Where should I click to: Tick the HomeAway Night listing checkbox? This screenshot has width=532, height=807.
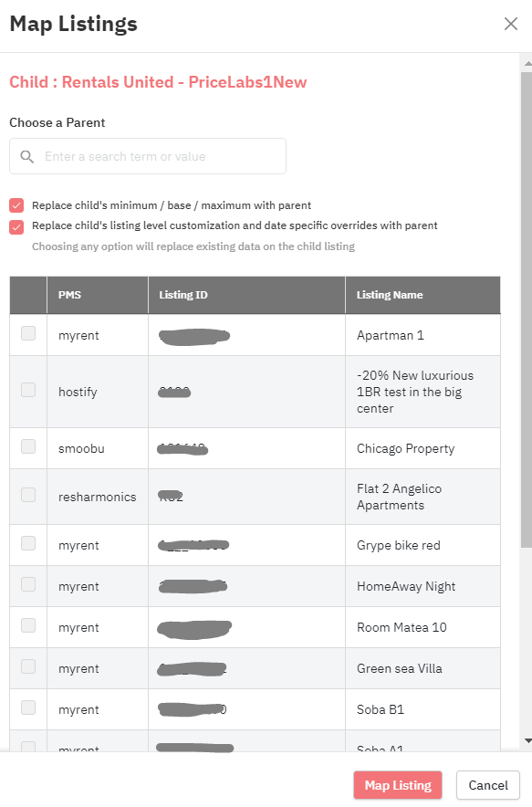click(28, 584)
